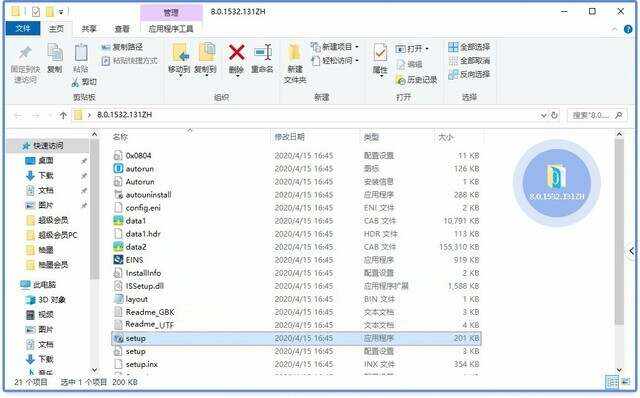The width and height of the screenshot is (640, 398).
Task: Click the properties checkmark in quick access toolbar
Action: pyautogui.click(x=36, y=11)
